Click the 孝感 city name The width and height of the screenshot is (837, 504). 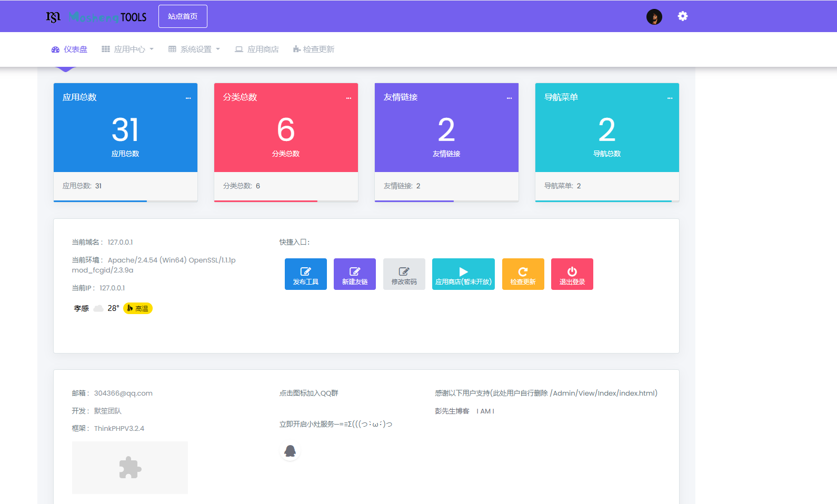(x=81, y=308)
